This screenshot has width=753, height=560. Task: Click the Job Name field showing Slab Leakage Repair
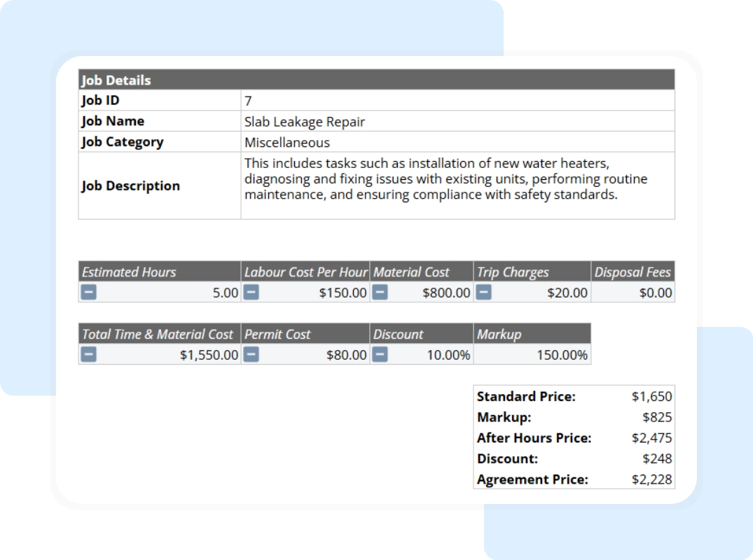point(304,121)
